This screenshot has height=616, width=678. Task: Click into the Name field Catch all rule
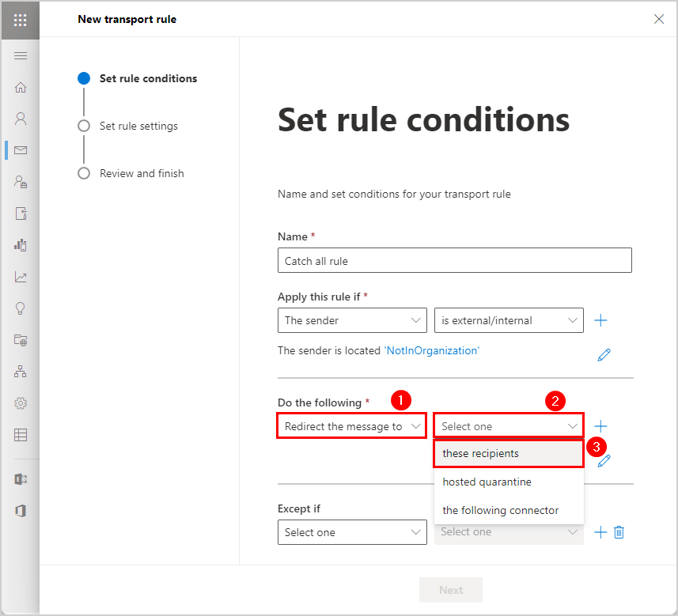click(x=454, y=260)
